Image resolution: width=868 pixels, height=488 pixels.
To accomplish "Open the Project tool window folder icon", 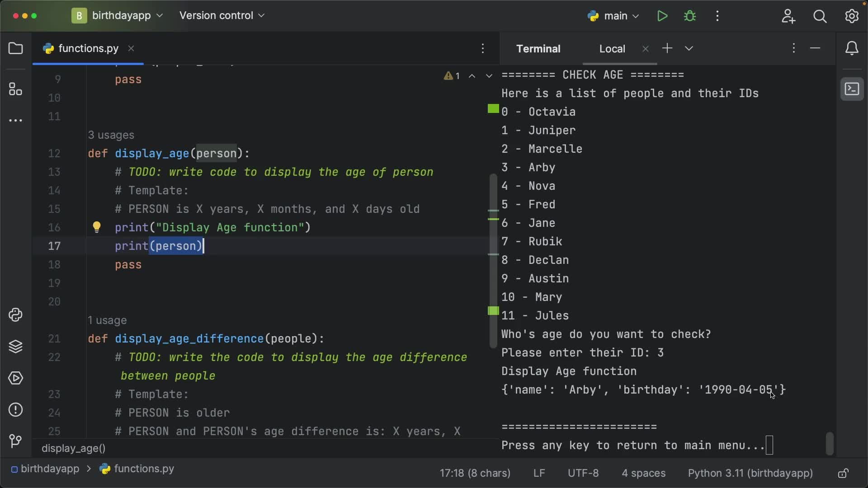I will coord(15,48).
